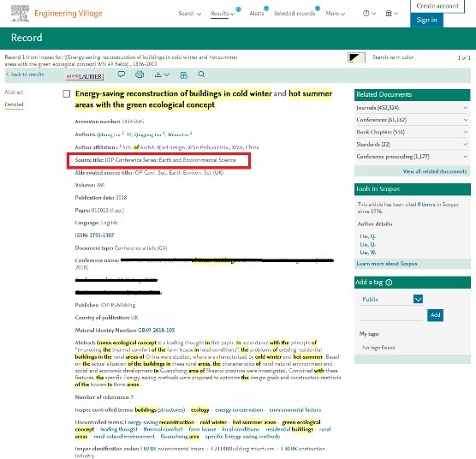Click the full text document icon
The image size is (476, 459).
(184, 75)
